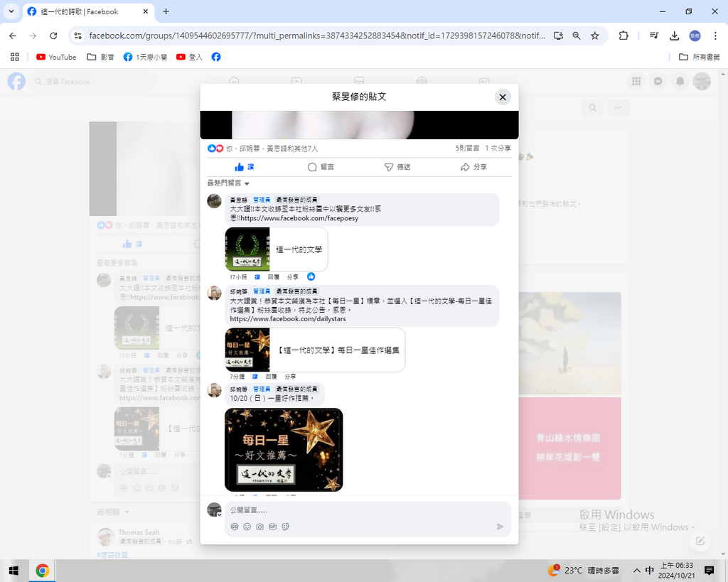Click the 公開留言 comment input field
This screenshot has height=582, width=728.
tap(355, 510)
